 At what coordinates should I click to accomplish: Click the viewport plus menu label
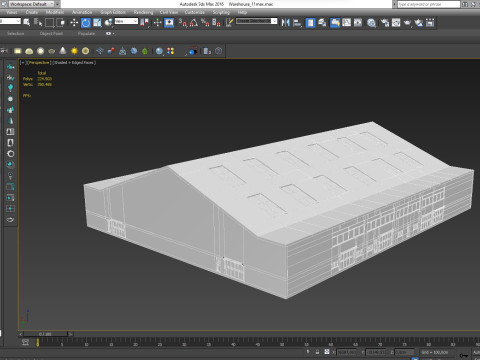tap(22, 63)
